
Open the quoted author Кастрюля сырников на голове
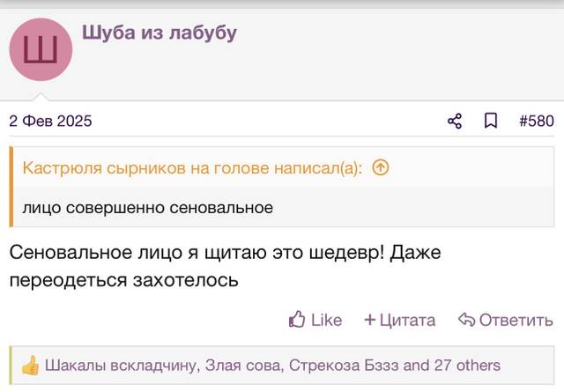pyautogui.click(x=145, y=168)
